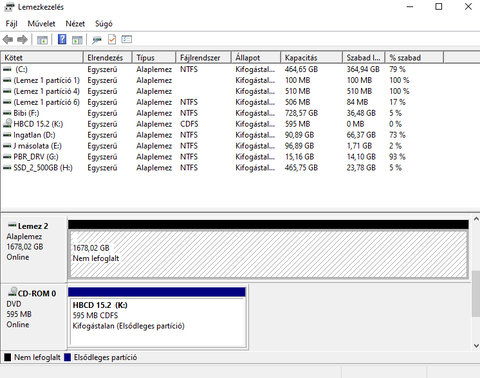
Task: Click the connect/refresh disk toolbar icon
Action: click(x=97, y=40)
